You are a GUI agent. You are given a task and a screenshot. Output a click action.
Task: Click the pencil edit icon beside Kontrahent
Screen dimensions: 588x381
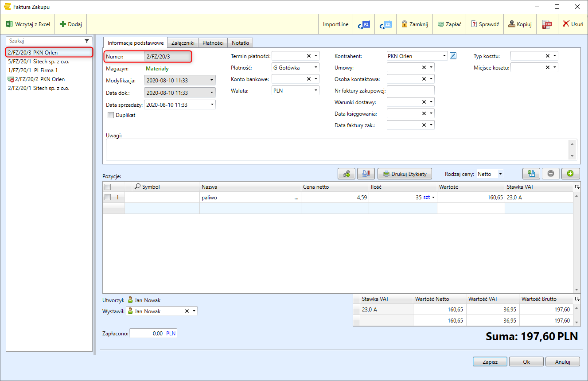point(453,56)
